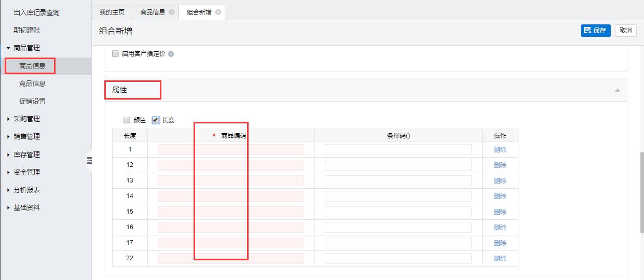
Task: Enable 启用客户指定价 checkbox
Action: (x=116, y=53)
